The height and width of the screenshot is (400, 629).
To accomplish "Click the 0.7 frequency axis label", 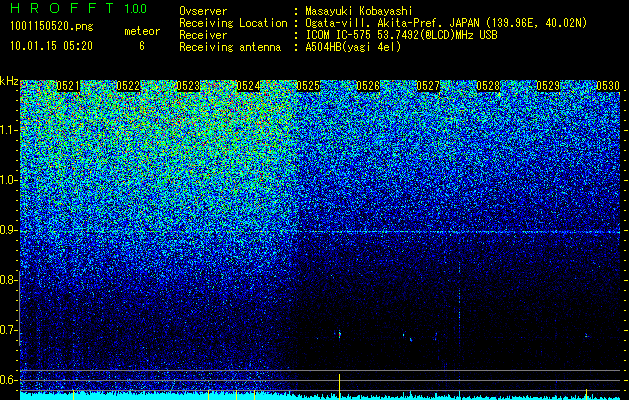I will [x=9, y=331].
